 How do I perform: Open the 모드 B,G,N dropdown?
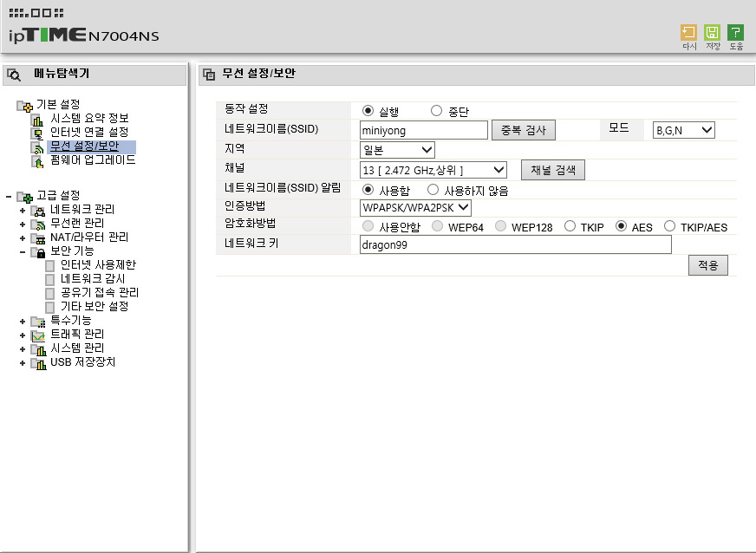pyautogui.click(x=684, y=130)
